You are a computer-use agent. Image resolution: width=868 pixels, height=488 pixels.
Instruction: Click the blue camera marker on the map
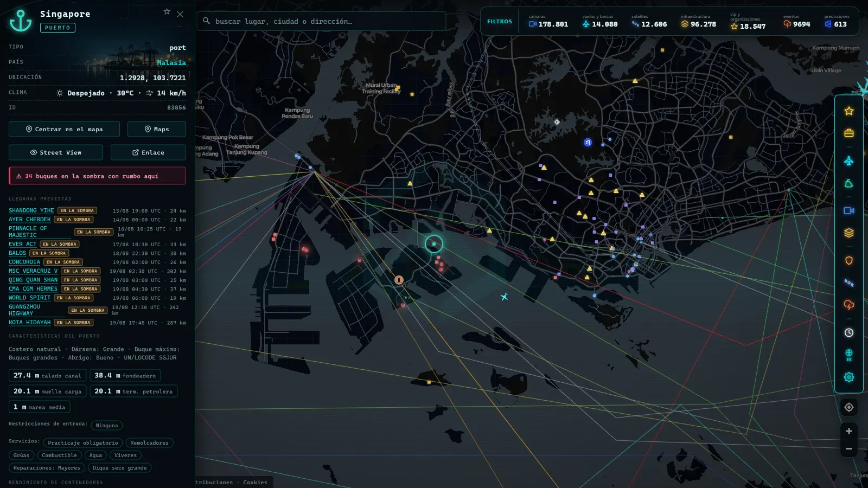588,142
